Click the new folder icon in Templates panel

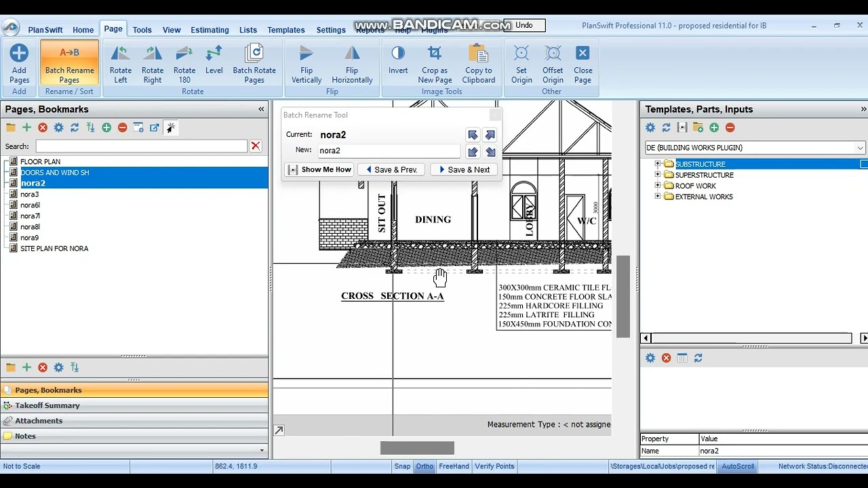tap(698, 127)
